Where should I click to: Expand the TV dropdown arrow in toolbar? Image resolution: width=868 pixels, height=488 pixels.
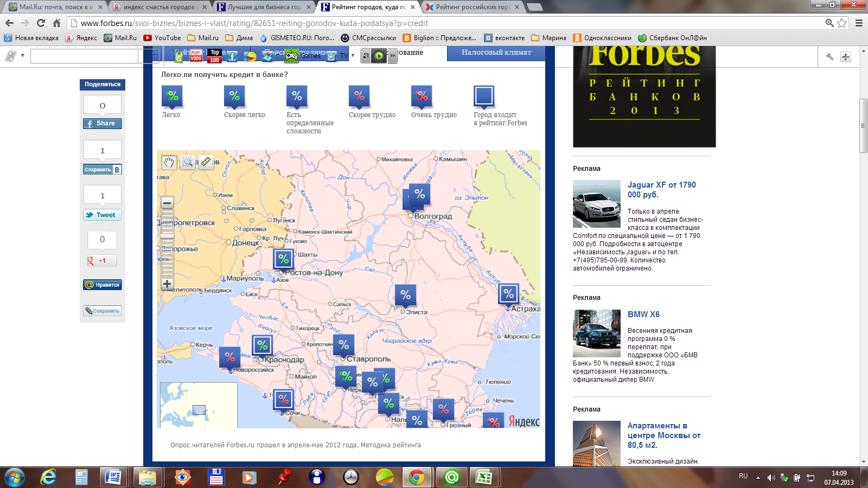pos(353,56)
